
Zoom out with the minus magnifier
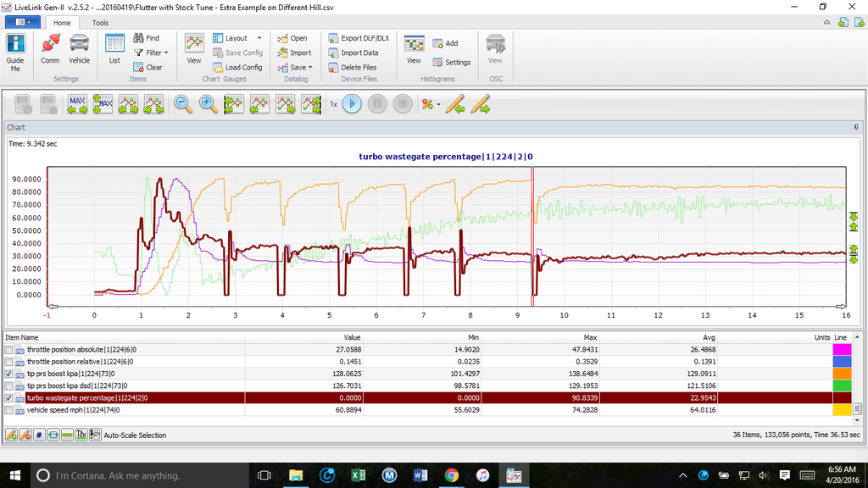182,104
